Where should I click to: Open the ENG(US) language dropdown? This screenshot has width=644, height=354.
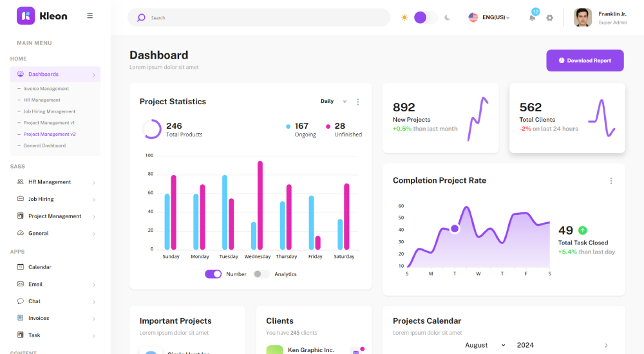pyautogui.click(x=489, y=17)
